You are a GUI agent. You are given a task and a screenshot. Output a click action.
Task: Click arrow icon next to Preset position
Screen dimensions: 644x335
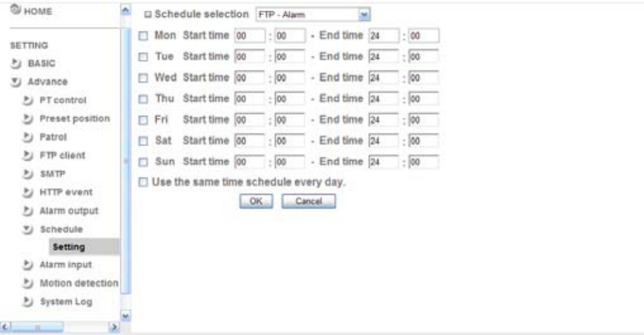tap(28, 118)
